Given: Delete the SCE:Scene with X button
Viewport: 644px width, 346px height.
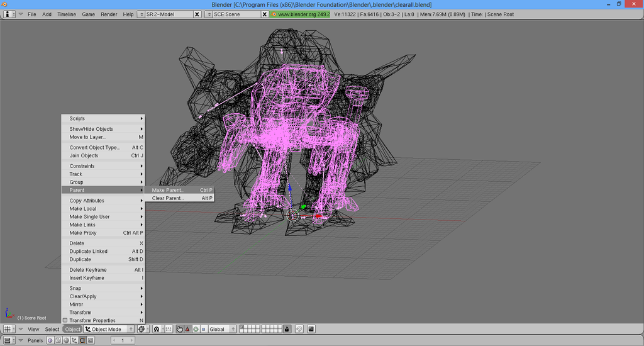Looking at the screenshot, I should tap(265, 14).
